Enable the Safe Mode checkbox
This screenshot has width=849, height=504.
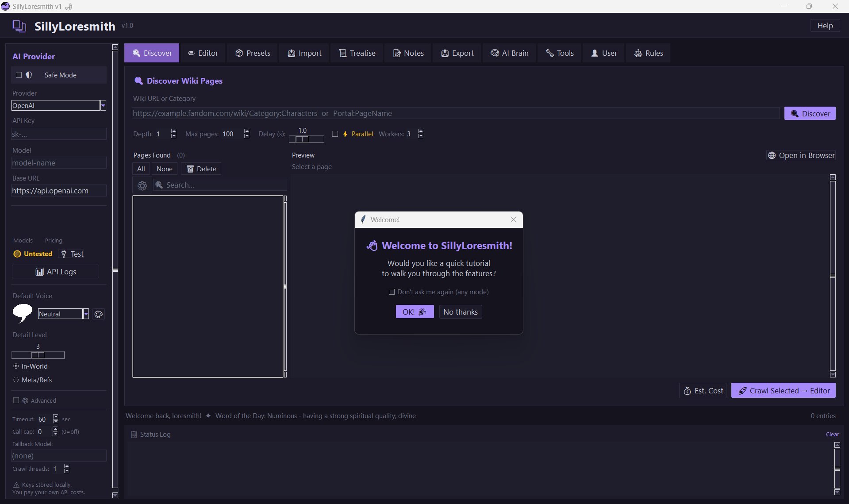[19, 75]
